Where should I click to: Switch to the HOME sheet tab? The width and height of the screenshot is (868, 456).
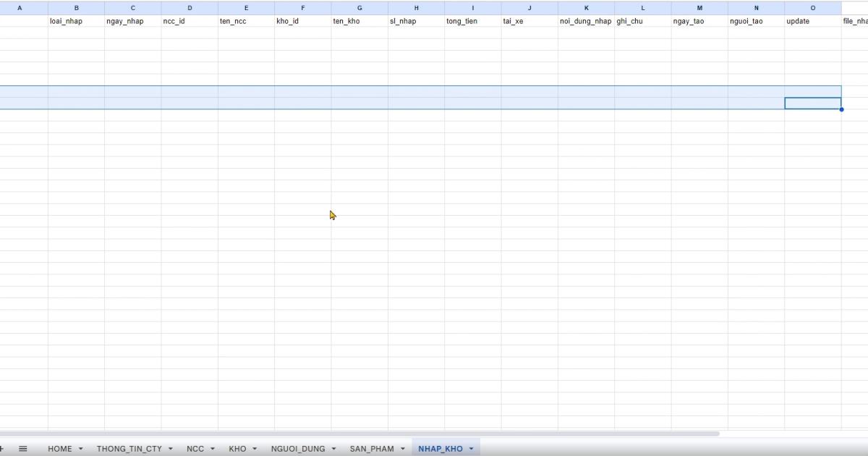(x=60, y=449)
